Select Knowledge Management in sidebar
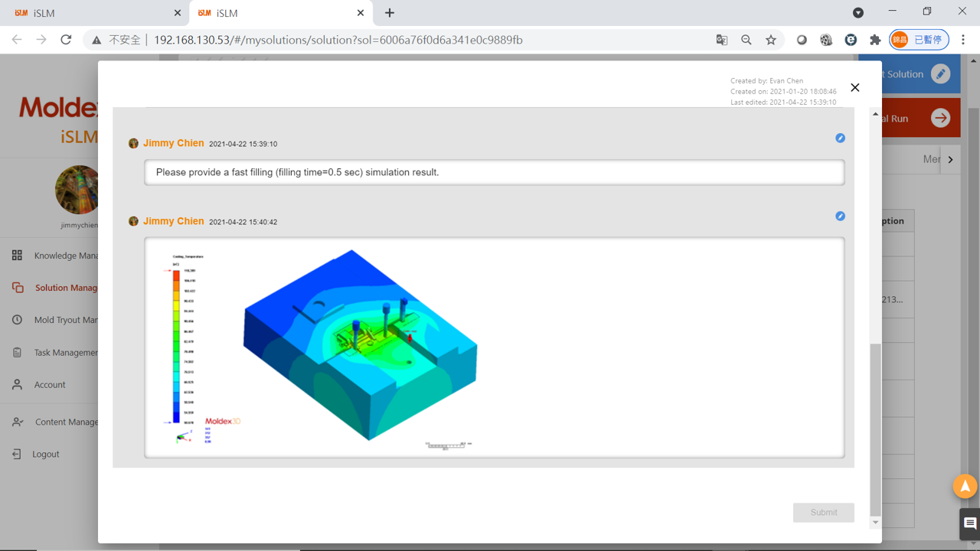The height and width of the screenshot is (551, 980). (66, 256)
